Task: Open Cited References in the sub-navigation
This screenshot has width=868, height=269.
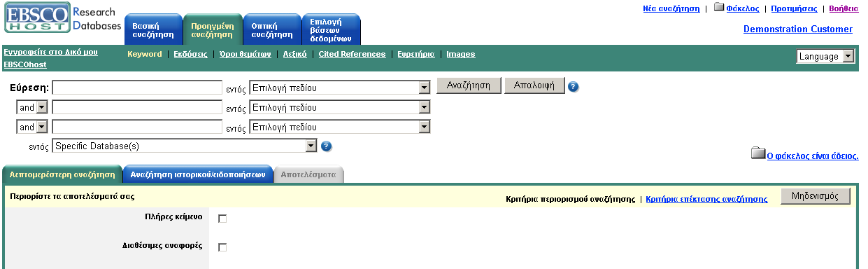Action: click(x=352, y=54)
